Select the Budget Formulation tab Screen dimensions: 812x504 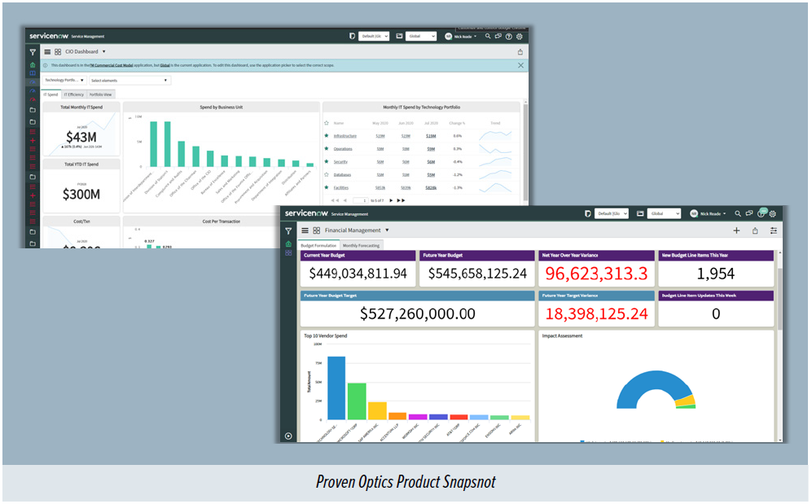click(x=318, y=245)
